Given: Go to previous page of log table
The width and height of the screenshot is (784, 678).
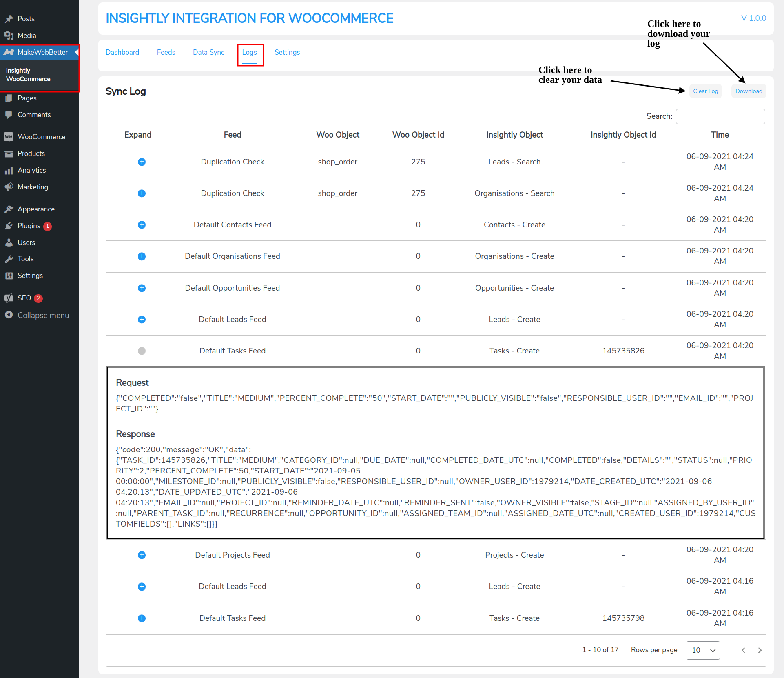Looking at the screenshot, I should [743, 650].
